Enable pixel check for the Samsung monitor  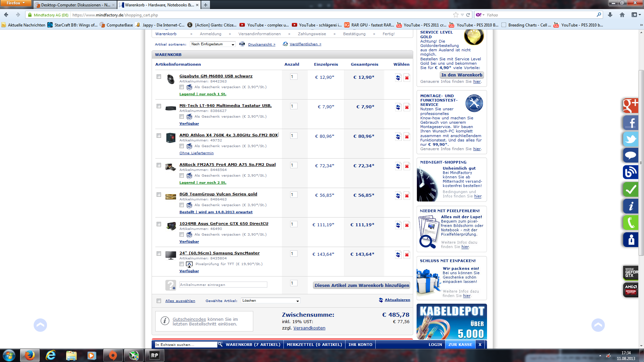point(182,264)
